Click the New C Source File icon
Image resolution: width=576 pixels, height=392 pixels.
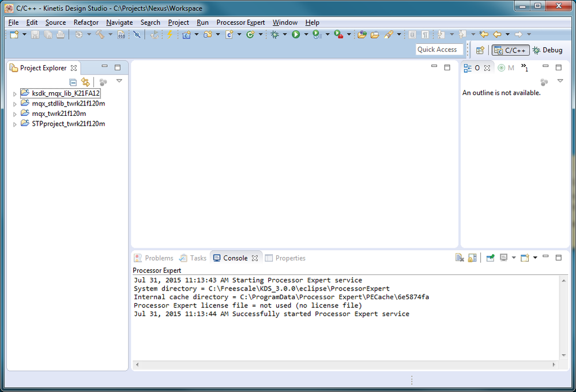click(229, 35)
